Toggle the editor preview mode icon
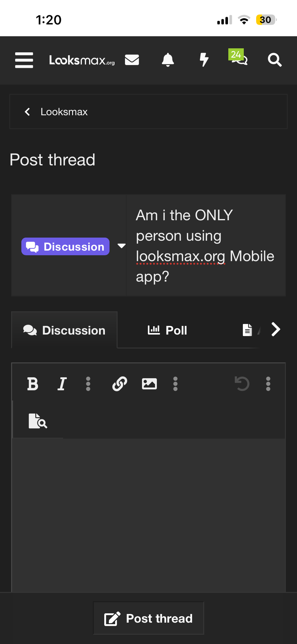 click(x=38, y=421)
